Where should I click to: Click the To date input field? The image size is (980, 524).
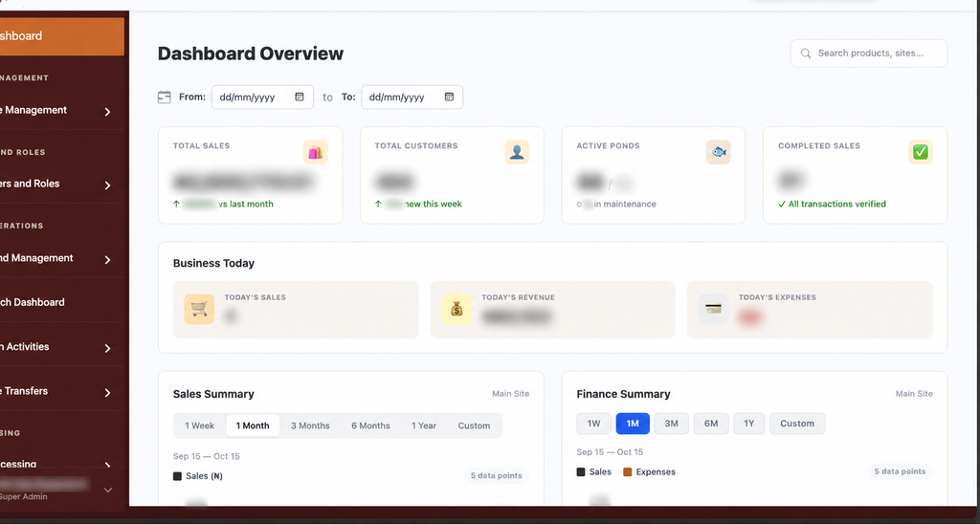coord(412,97)
